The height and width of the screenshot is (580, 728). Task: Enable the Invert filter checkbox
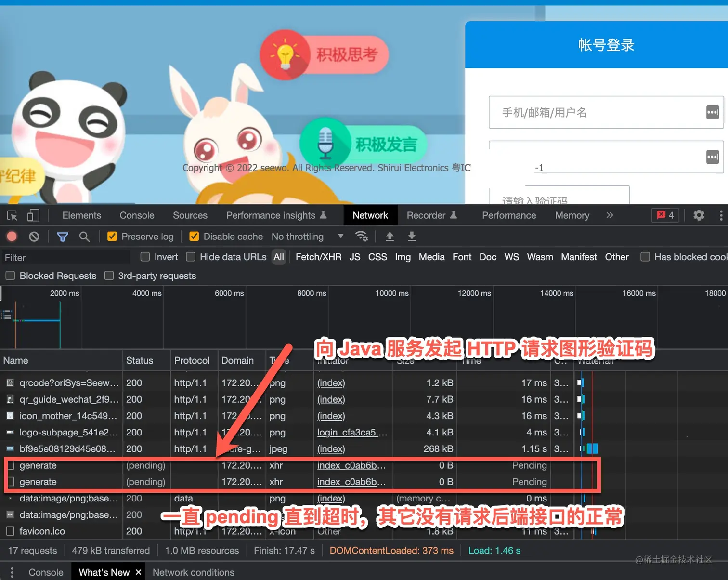[145, 257]
